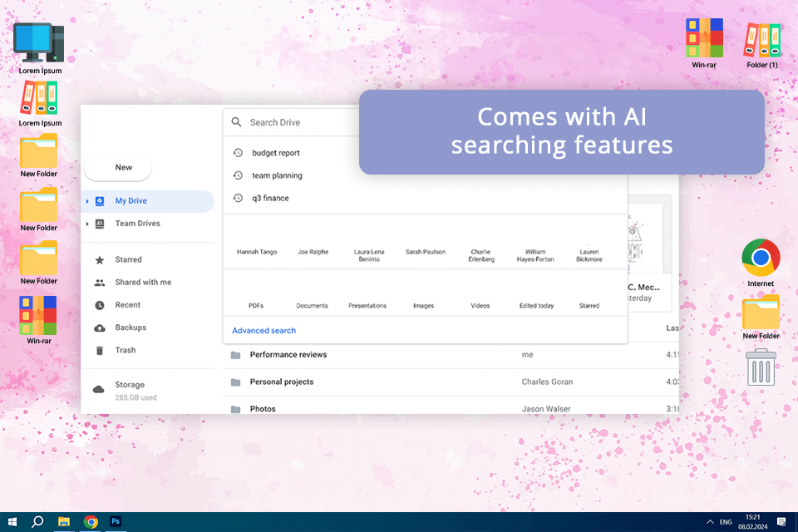Choose the q3 finance recent search
The height and width of the screenshot is (532, 798).
coord(270,198)
